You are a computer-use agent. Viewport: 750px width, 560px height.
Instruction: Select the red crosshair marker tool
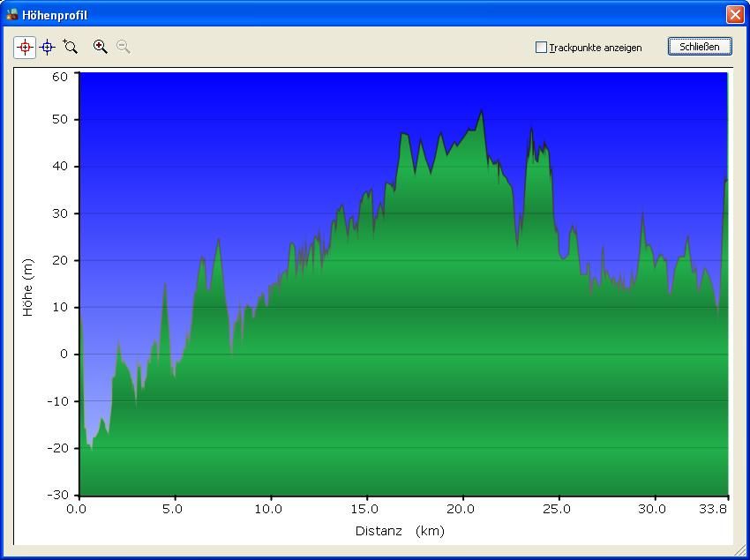[25, 48]
